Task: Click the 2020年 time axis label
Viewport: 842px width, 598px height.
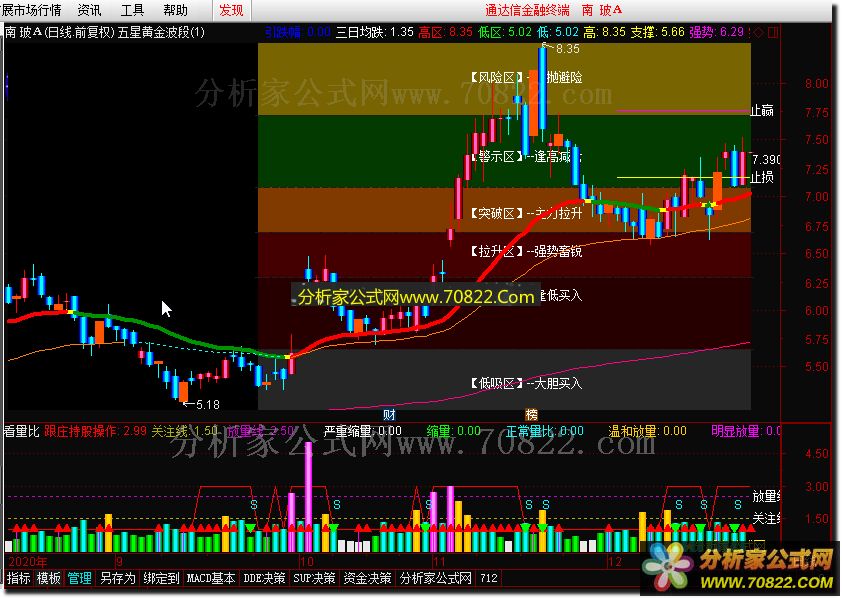Action: click(x=28, y=562)
